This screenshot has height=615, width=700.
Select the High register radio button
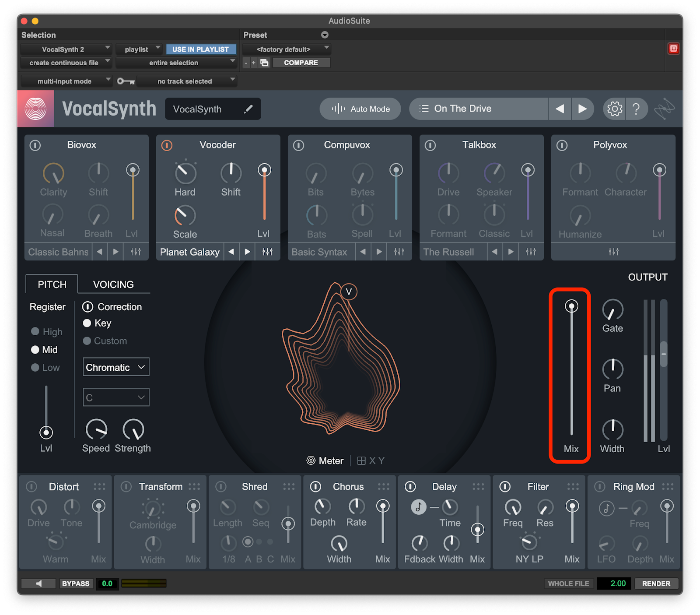[x=35, y=331]
